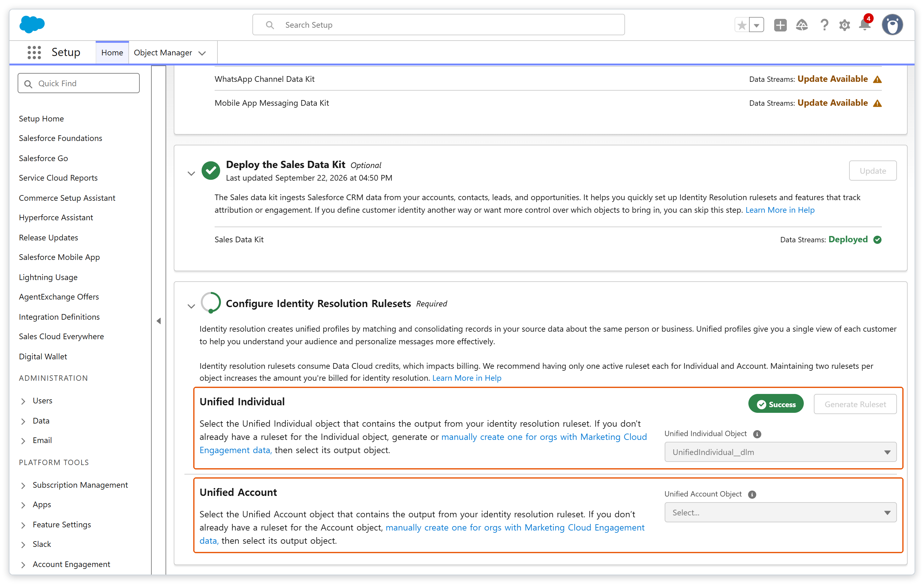Click the Generate Ruleset button
The height and width of the screenshot is (584, 924).
855,404
